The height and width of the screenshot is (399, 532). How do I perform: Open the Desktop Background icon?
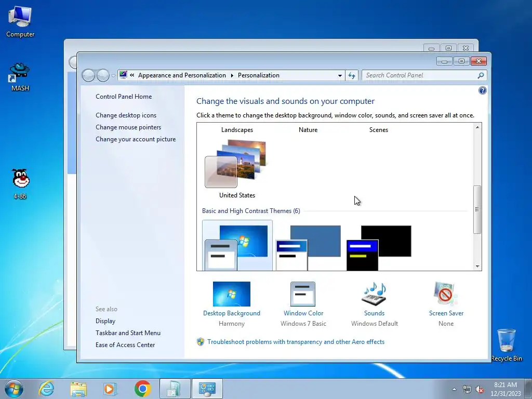(231, 294)
